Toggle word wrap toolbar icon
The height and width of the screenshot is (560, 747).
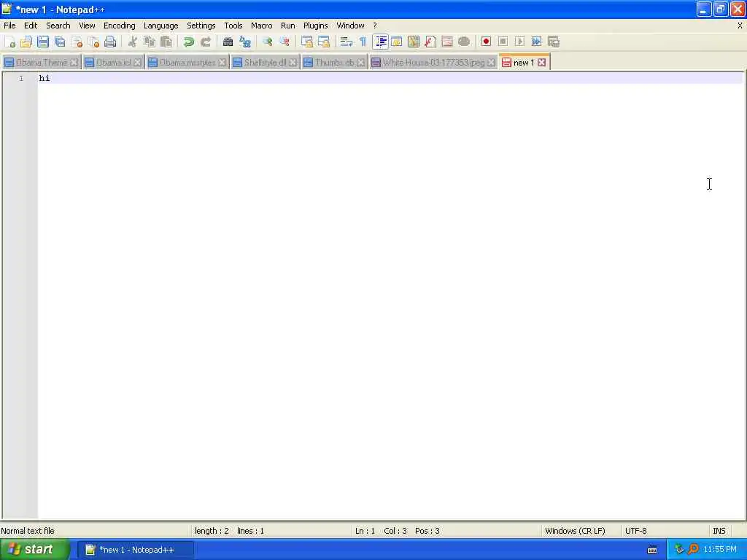pos(347,42)
